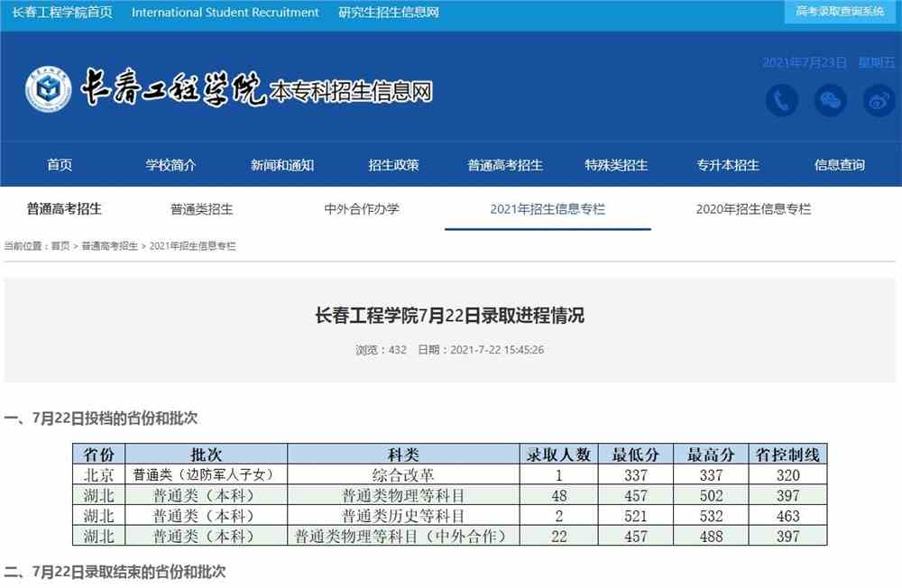The height and width of the screenshot is (588, 902).
Task: Switch to 2021年招生信息专栏 tab
Action: pyautogui.click(x=548, y=209)
